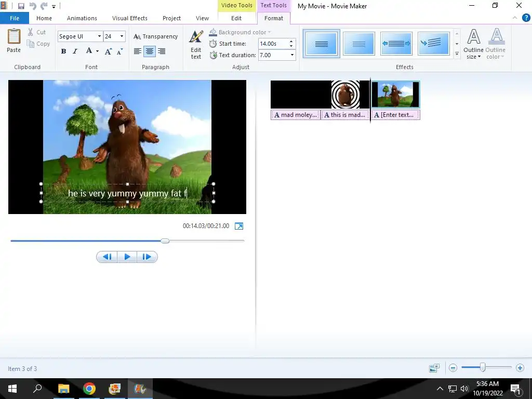Image resolution: width=532 pixels, height=399 pixels.
Task: Play the video preview
Action: (127, 257)
